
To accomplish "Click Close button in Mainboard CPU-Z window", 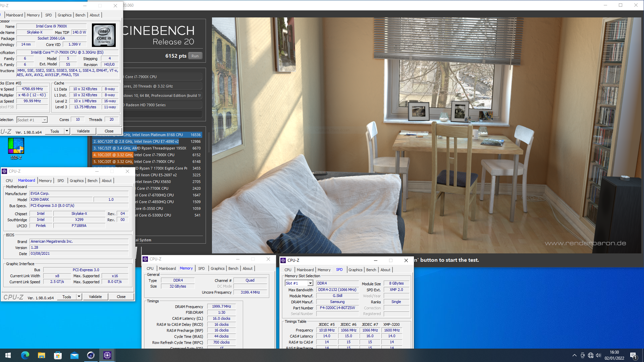I will tap(121, 297).
